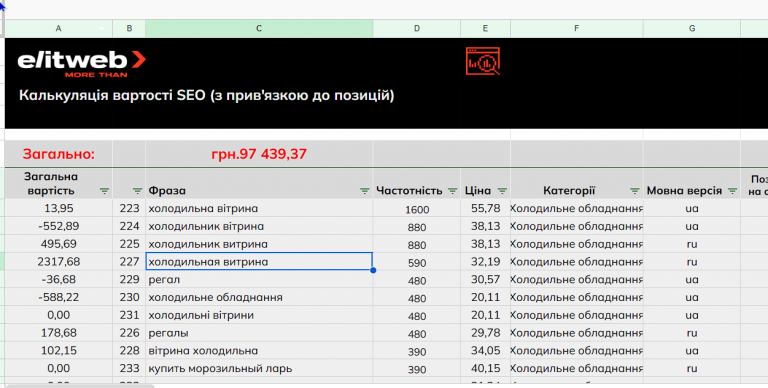The image size is (768, 388).
Task: Select cell вітрина холодильна
Action: click(259, 350)
